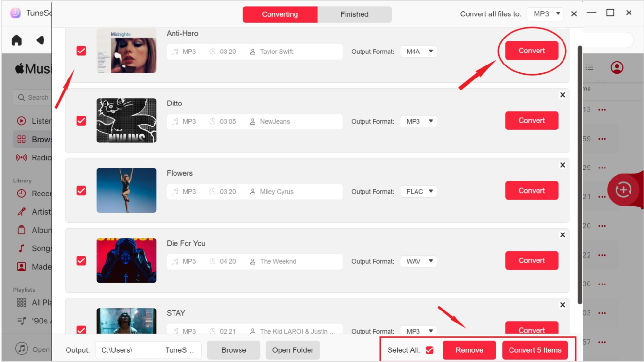Image resolution: width=644 pixels, height=362 pixels.
Task: Close the converter panel with the X
Action: [x=574, y=14]
